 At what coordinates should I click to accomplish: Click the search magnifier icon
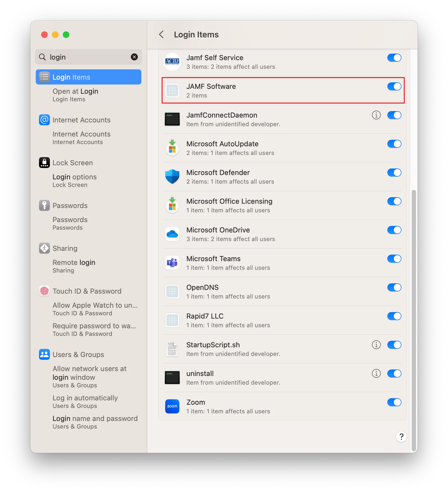pyautogui.click(x=43, y=57)
